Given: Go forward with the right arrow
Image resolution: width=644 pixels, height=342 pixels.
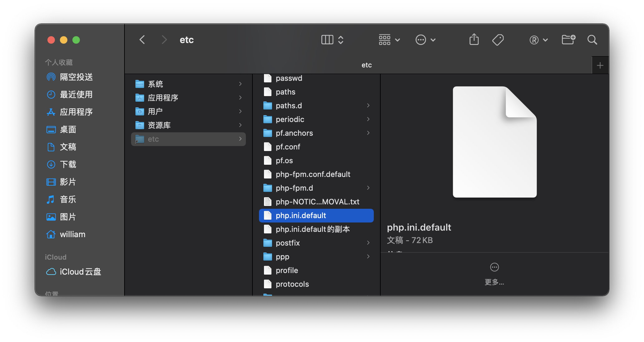Looking at the screenshot, I should (x=164, y=40).
